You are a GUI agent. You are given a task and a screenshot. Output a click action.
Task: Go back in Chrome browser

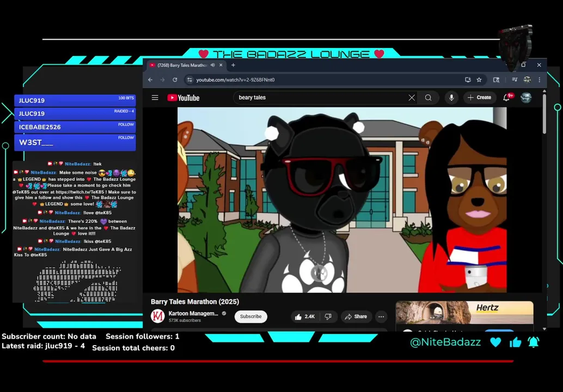[150, 79]
